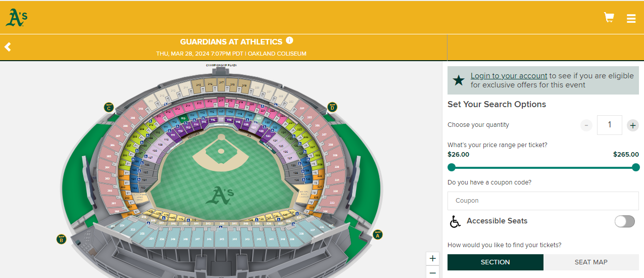Select the SECTION tab

(x=495, y=262)
